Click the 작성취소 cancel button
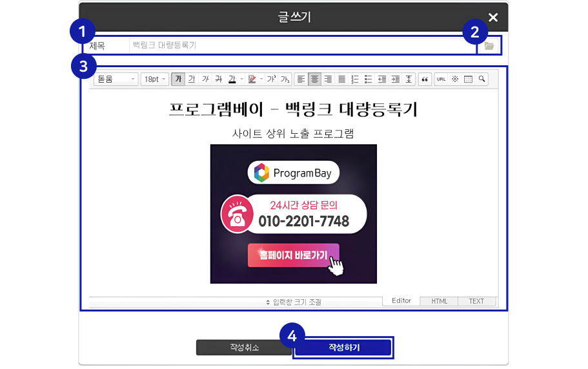 tap(244, 348)
